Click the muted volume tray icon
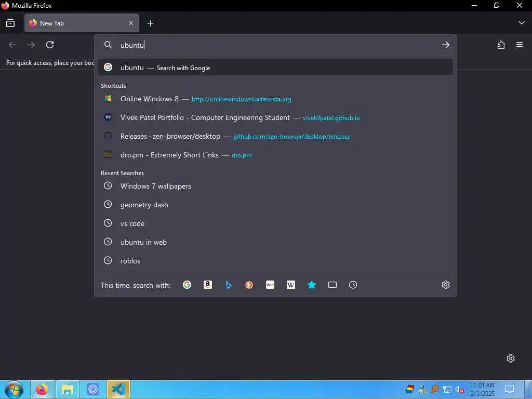The image size is (532, 399). tap(459, 390)
